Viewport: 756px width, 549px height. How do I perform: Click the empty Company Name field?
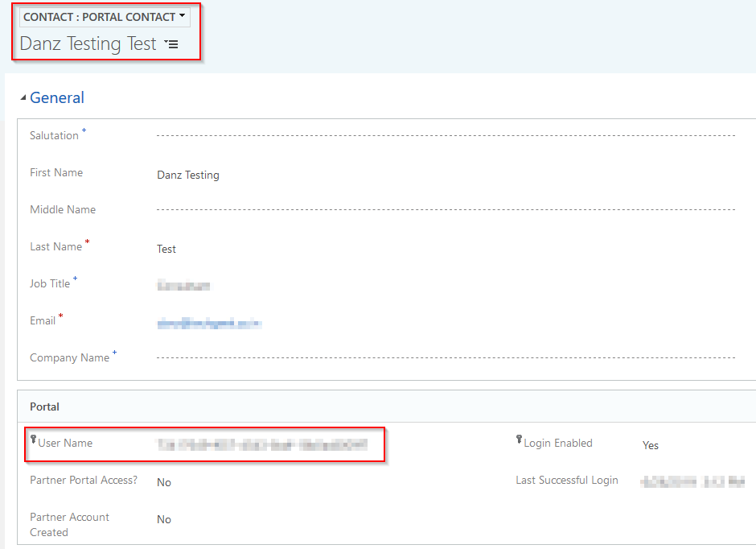[445, 357]
